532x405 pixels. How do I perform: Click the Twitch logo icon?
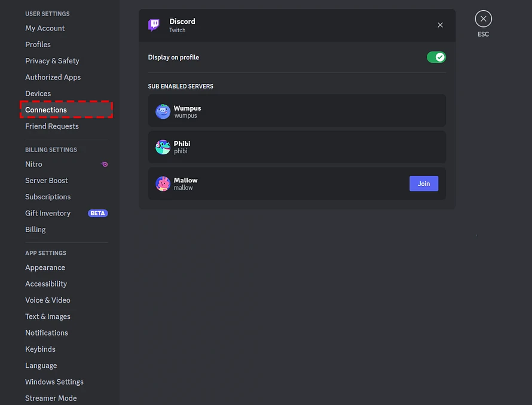tap(154, 25)
